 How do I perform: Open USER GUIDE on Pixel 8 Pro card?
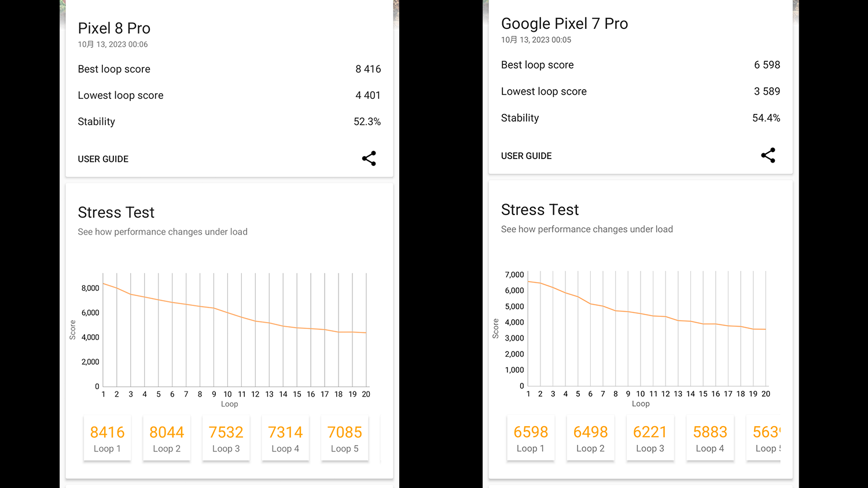103,159
